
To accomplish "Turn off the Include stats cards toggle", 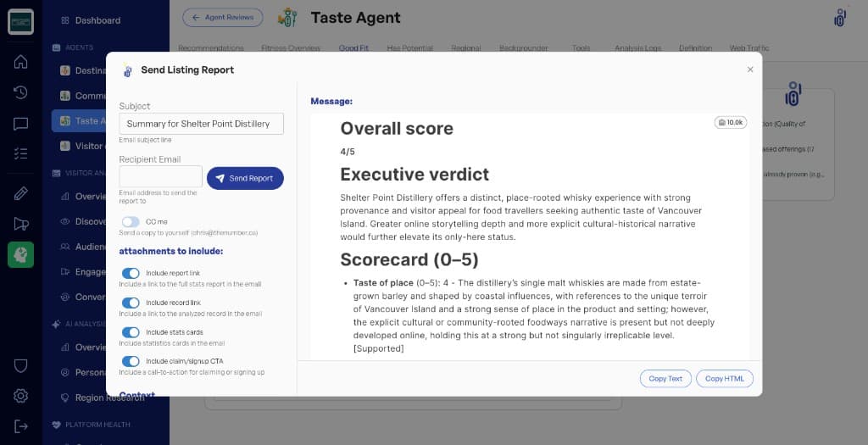I will 131,332.
